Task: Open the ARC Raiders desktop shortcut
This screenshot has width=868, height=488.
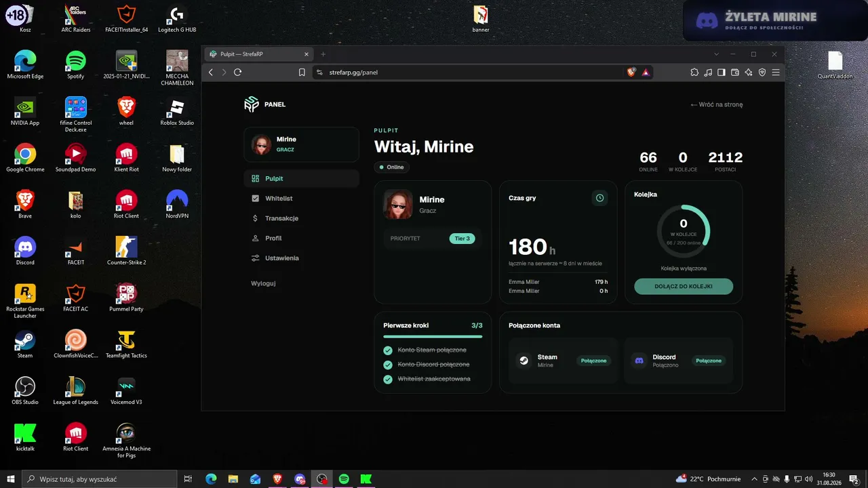Action: click(x=75, y=18)
